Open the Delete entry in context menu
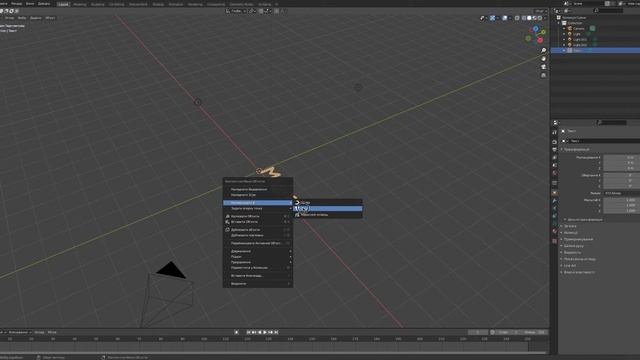Image resolution: width=640 pixels, height=360 pixels. click(258, 284)
